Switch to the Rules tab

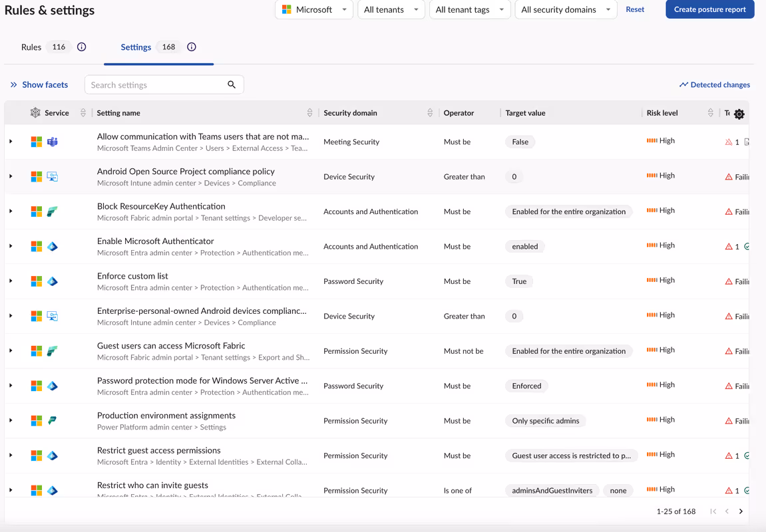(31, 47)
